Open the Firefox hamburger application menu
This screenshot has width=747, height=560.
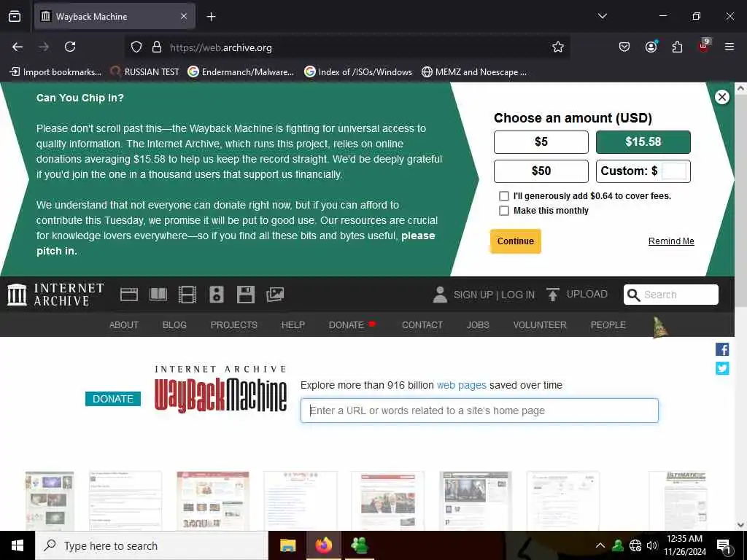tap(729, 47)
